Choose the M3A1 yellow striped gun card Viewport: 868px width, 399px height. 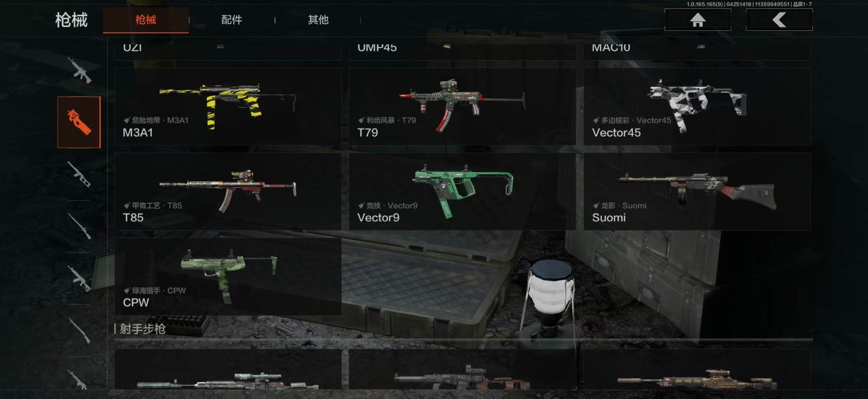pyautogui.click(x=228, y=107)
